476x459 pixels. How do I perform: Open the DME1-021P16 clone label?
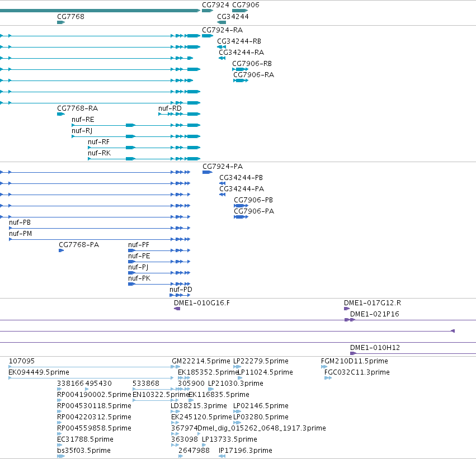(375, 314)
